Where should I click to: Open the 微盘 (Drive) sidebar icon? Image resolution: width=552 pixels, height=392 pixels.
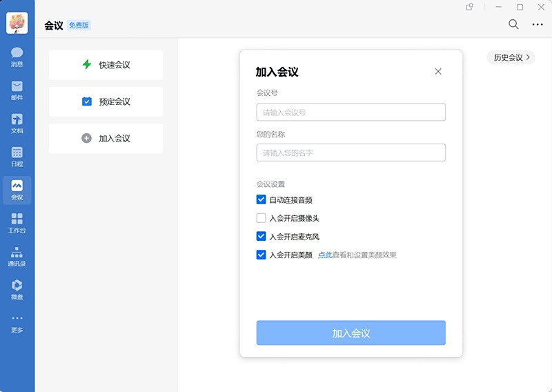(x=17, y=288)
